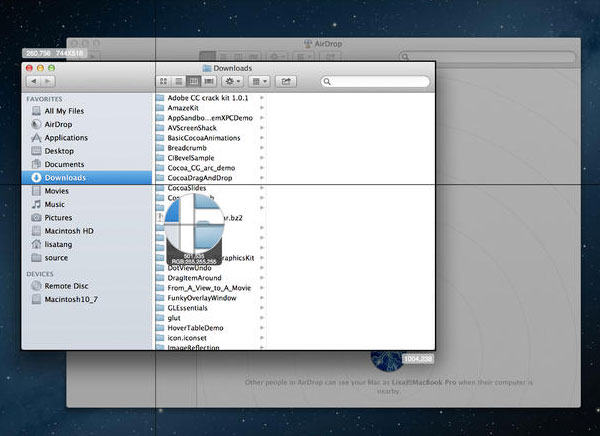600x436 pixels.
Task: Select the CocoaDragAndDrop folder
Action: pos(210,178)
